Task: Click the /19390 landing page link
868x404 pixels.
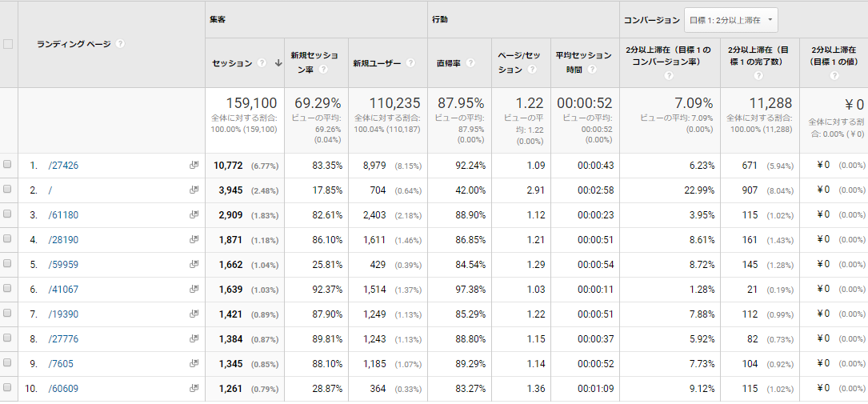Action: click(x=63, y=314)
